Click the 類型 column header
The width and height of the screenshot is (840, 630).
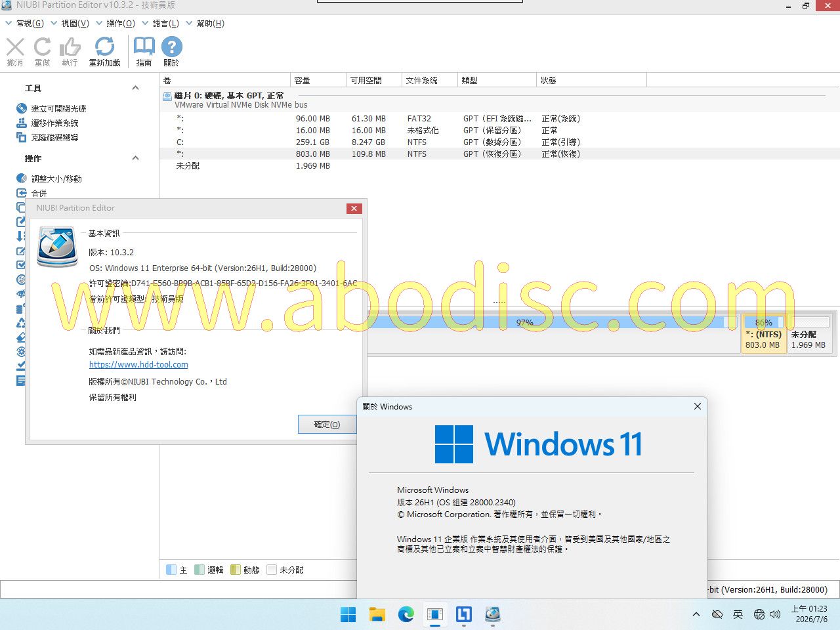click(497, 80)
